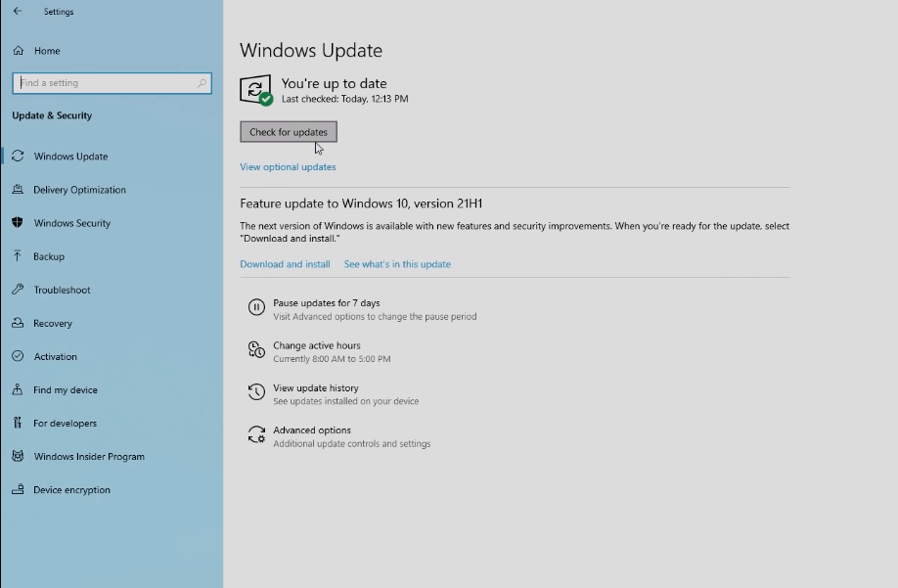Viewport: 898px width, 588px height.
Task: Open See what's in this update
Action: (397, 264)
